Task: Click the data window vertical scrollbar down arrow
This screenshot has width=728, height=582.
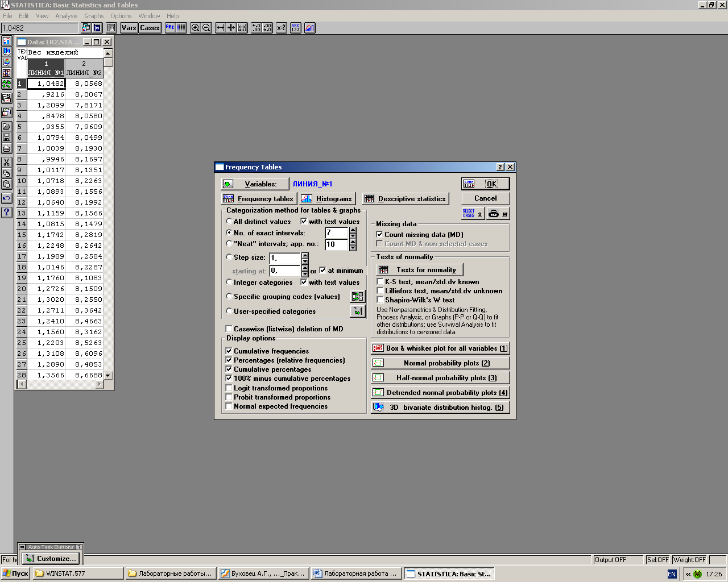Action: pyautogui.click(x=108, y=376)
